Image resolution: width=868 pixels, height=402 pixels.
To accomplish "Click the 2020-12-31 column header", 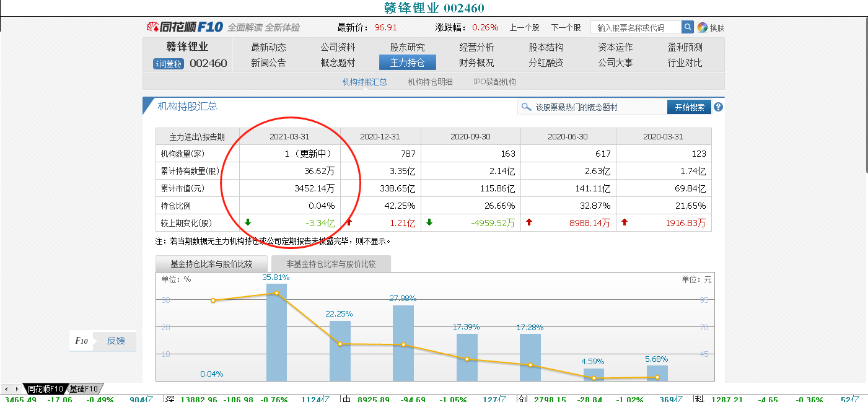I will coord(380,137).
